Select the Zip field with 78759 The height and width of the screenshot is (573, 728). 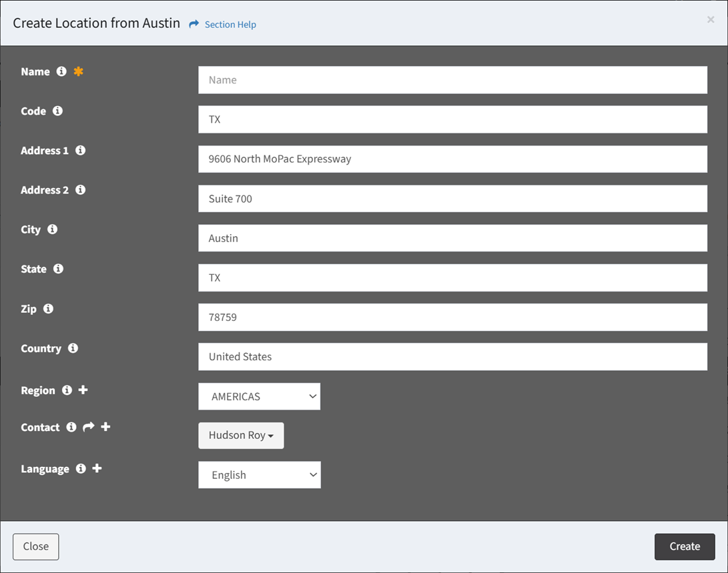pyautogui.click(x=452, y=318)
